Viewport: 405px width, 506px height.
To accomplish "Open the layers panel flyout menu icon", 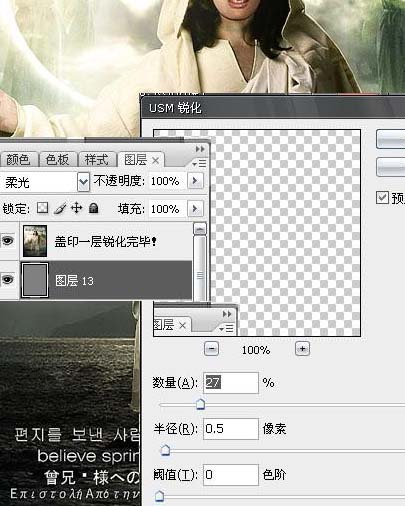I will [x=200, y=163].
